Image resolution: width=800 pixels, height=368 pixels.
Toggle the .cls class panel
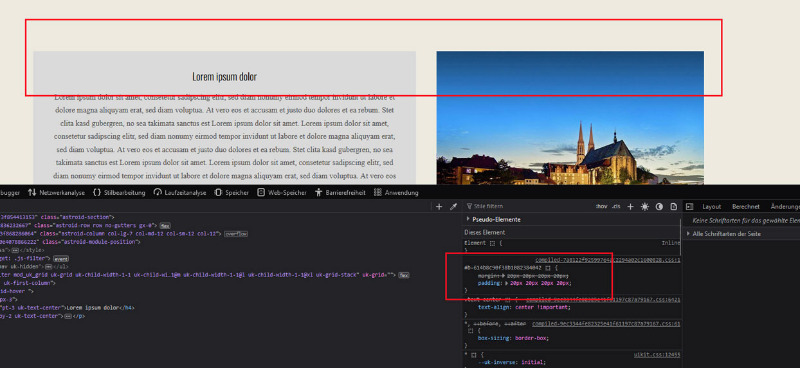point(616,206)
